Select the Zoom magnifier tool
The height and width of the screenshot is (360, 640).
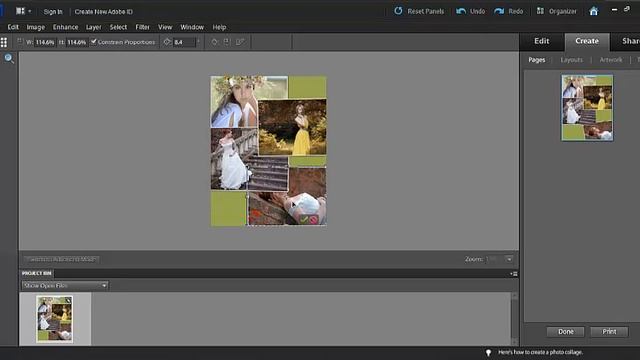[9, 59]
